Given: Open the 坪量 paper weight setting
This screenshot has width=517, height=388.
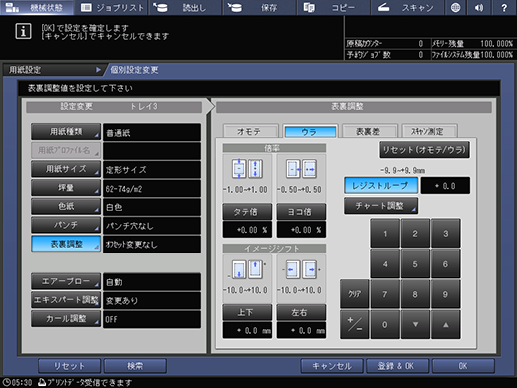Looking at the screenshot, I should (x=66, y=188).
